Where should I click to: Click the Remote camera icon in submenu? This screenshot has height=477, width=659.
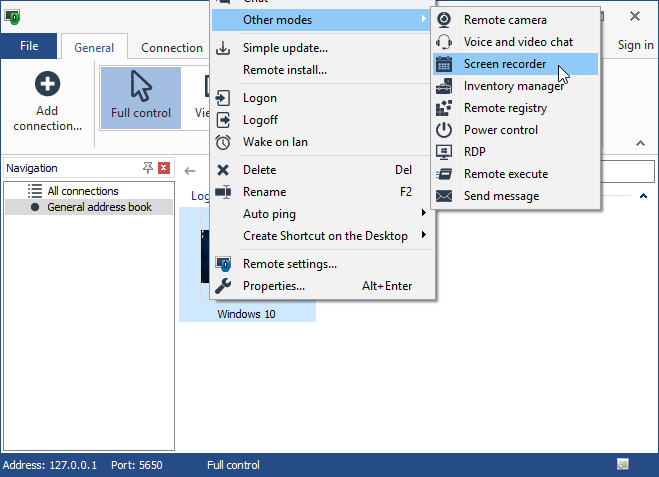click(445, 20)
